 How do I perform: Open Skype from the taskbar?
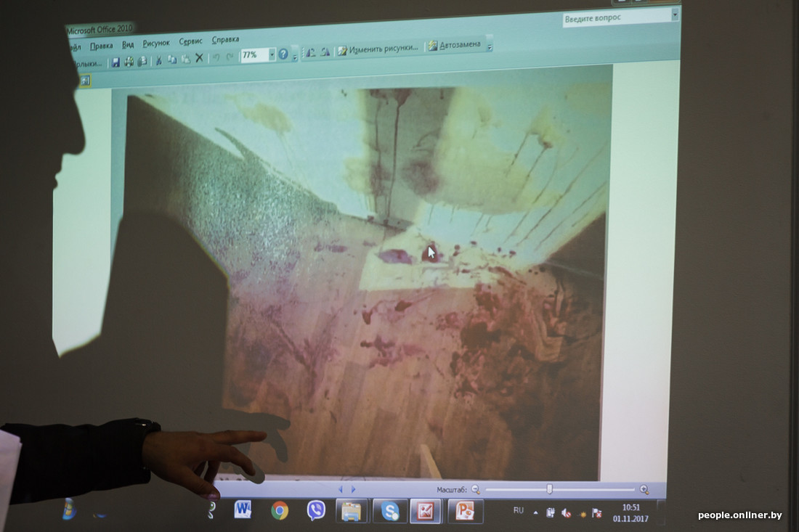390,511
